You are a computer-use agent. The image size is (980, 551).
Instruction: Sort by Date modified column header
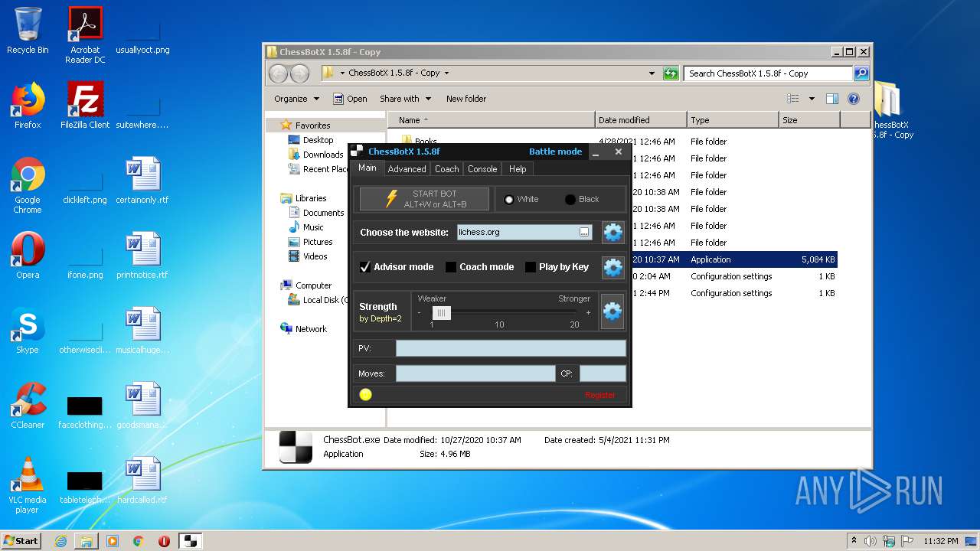point(641,120)
